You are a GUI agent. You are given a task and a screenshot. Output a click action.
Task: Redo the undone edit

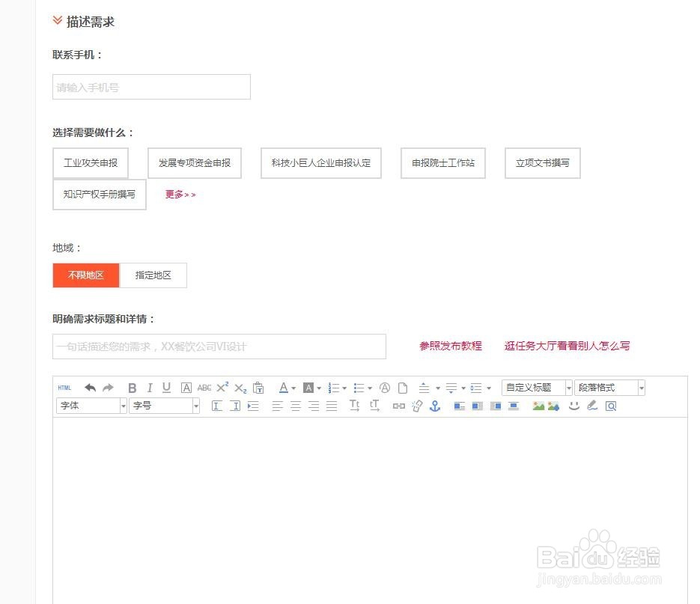[x=108, y=388]
